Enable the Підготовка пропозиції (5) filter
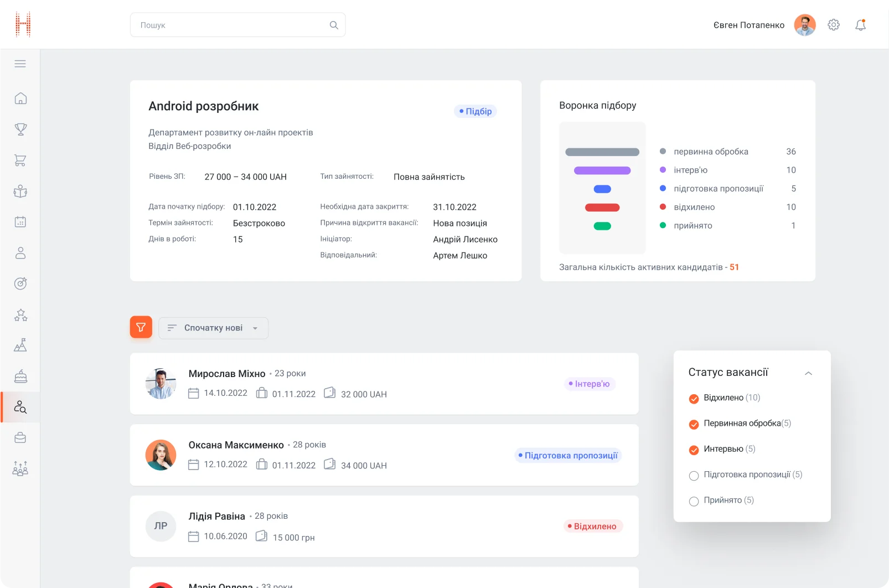This screenshot has width=889, height=588. pos(694,476)
